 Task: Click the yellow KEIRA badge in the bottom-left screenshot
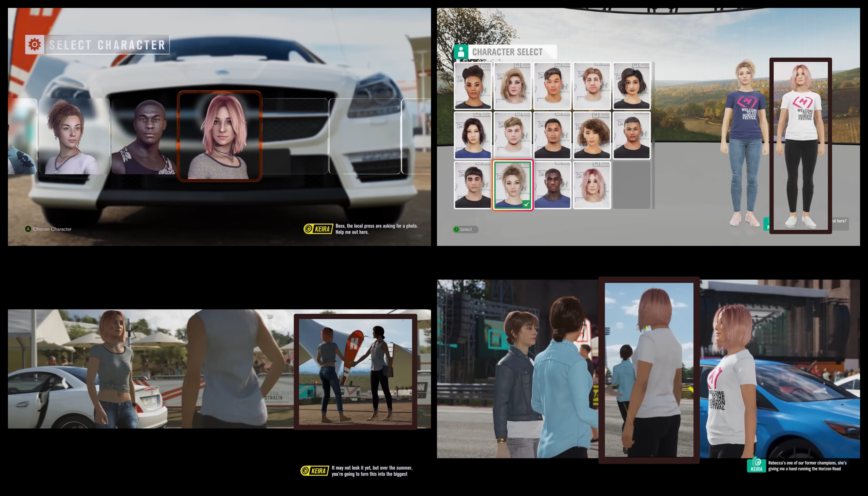tap(315, 471)
